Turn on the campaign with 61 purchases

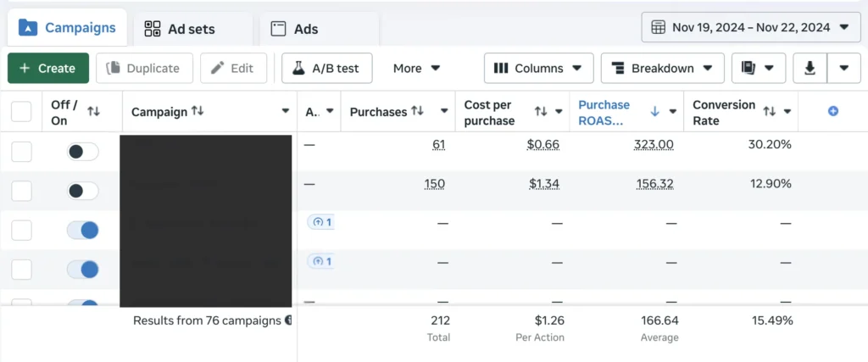pos(83,151)
